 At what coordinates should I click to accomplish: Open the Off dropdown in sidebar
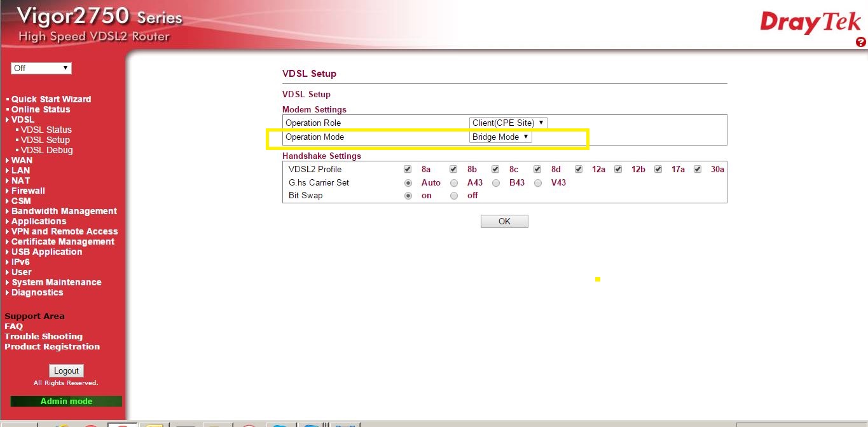[41, 68]
